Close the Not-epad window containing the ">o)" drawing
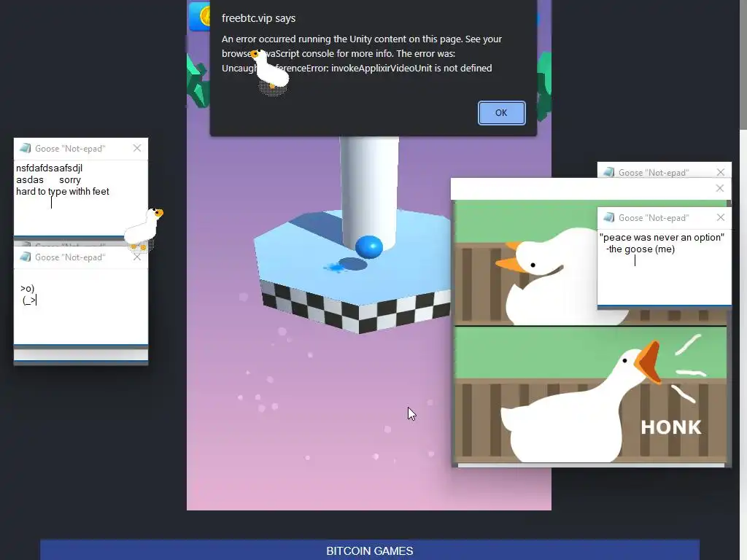This screenshot has height=560, width=747. (137, 257)
